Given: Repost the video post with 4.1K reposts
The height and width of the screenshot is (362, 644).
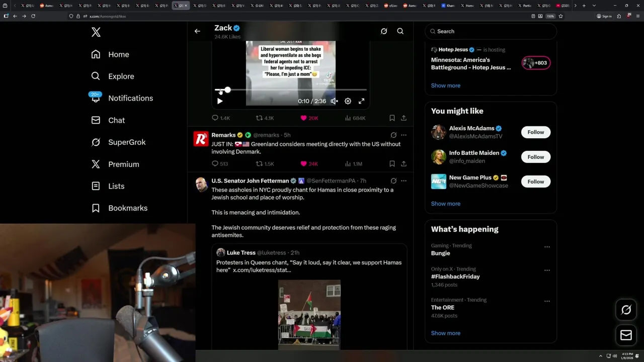Looking at the screenshot, I should click(265, 118).
